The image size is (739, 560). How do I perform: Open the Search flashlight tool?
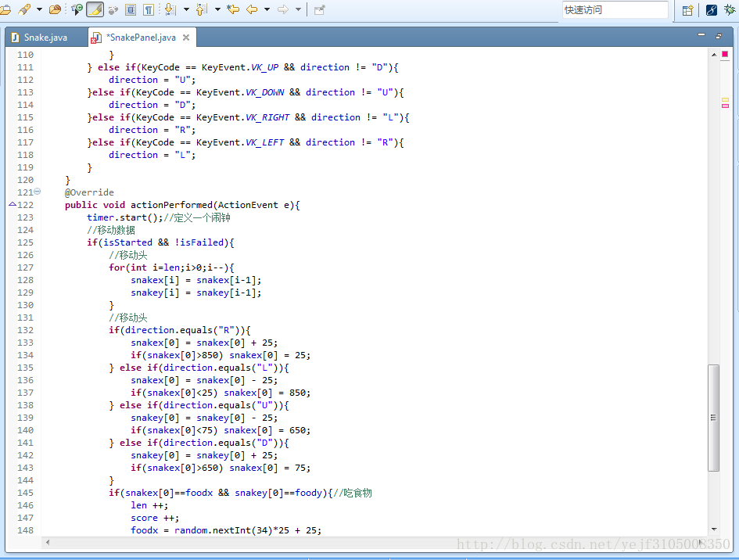pyautogui.click(x=24, y=9)
